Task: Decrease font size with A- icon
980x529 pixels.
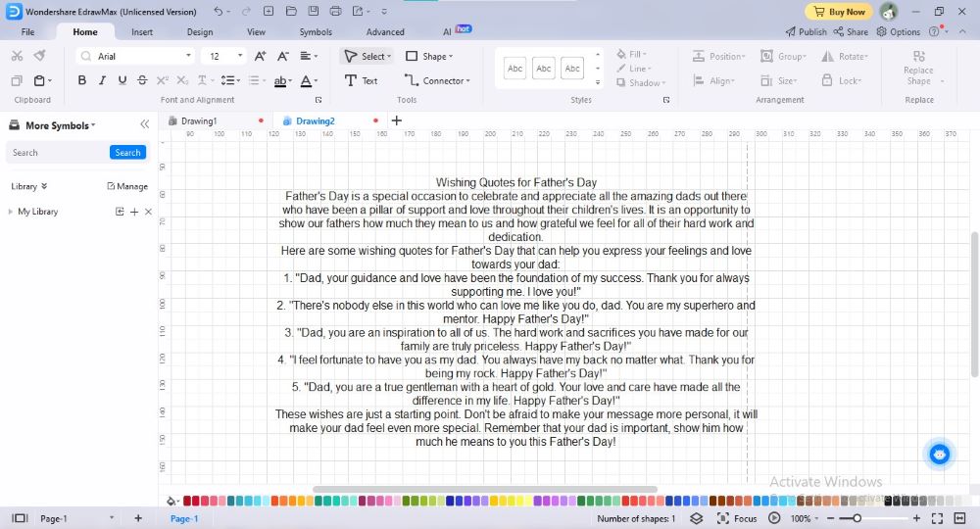Action: [283, 56]
